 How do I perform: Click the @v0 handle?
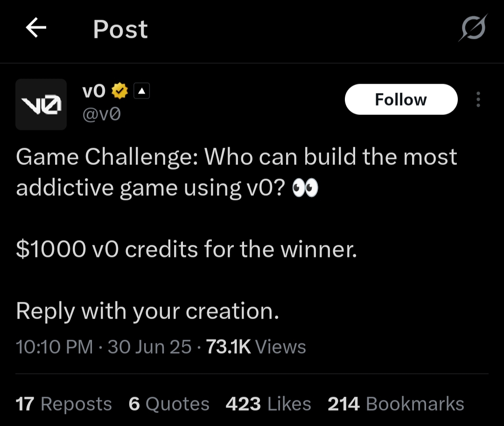coord(101,114)
